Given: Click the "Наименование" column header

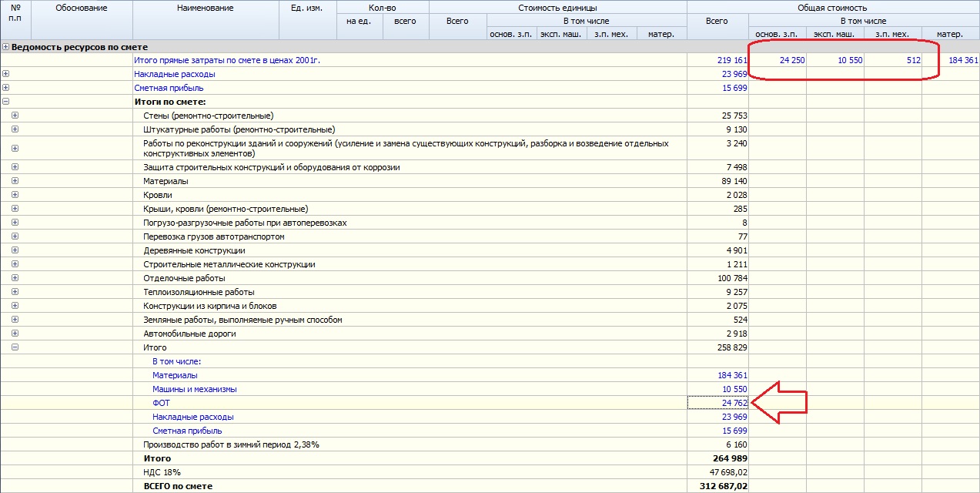Looking at the screenshot, I should (205, 8).
